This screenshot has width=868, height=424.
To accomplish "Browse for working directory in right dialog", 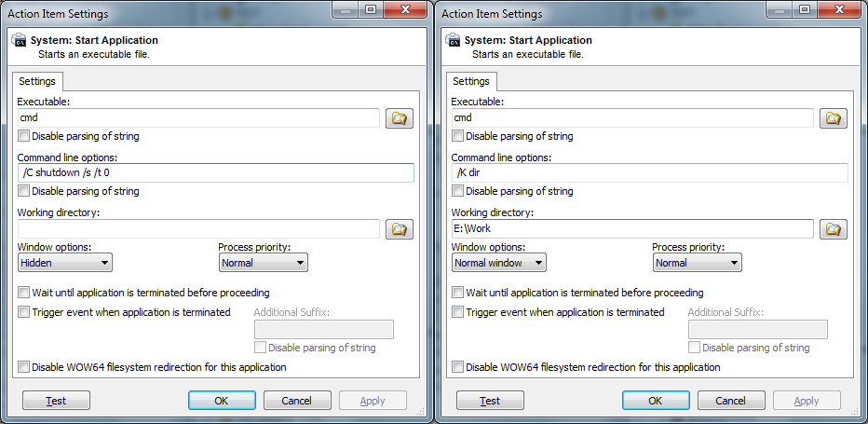I will point(834,229).
